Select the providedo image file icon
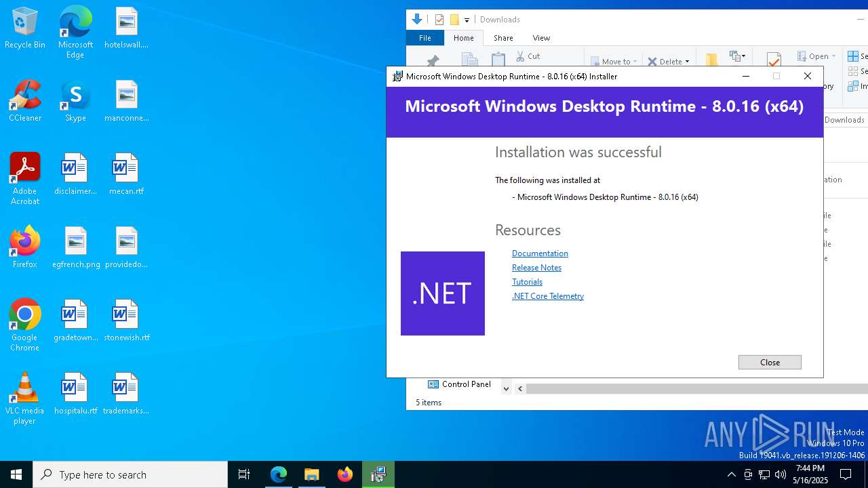Image resolution: width=868 pixels, height=488 pixels. pyautogui.click(x=126, y=247)
